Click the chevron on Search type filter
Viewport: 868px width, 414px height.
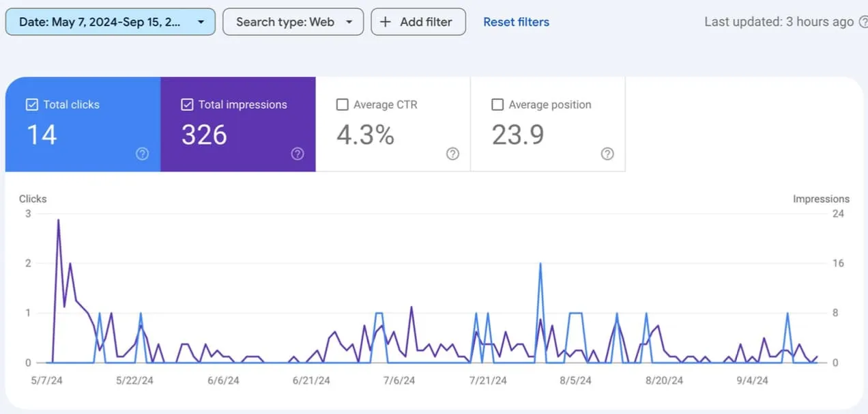[x=347, y=21]
